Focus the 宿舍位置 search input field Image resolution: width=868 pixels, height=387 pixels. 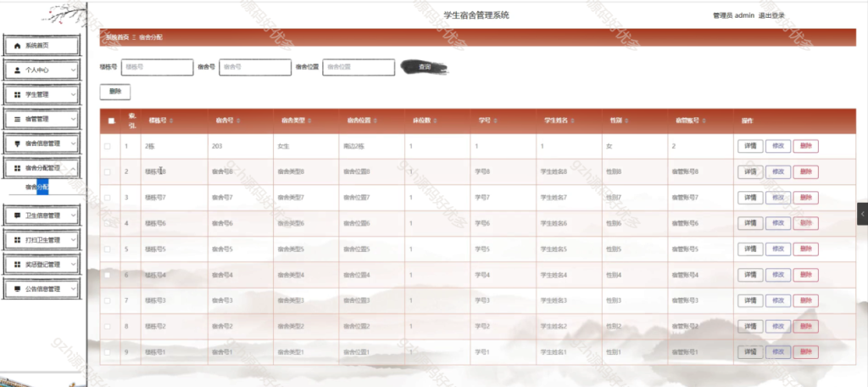pos(359,67)
